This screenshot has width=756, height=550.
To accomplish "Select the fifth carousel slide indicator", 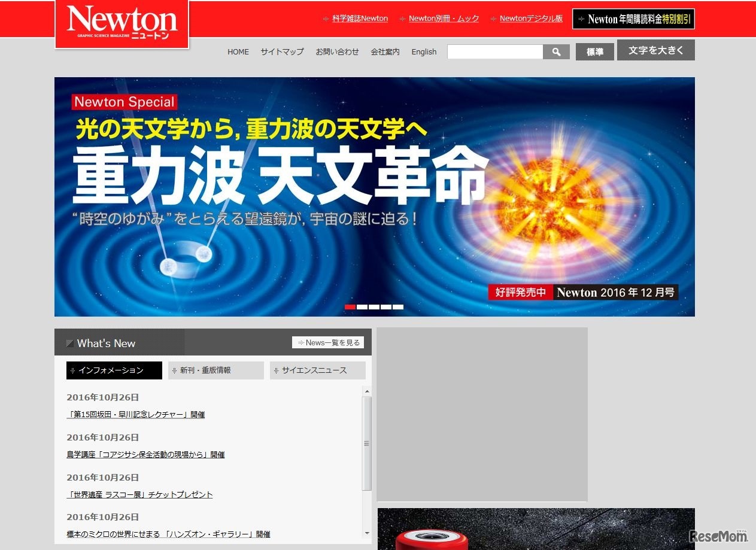I will click(x=398, y=307).
